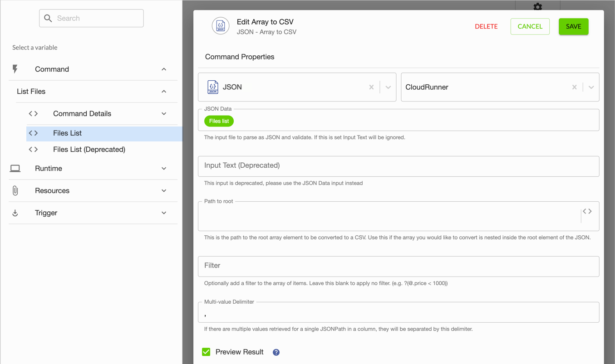
Task: Click the Runtime category label
Action: [x=49, y=169]
